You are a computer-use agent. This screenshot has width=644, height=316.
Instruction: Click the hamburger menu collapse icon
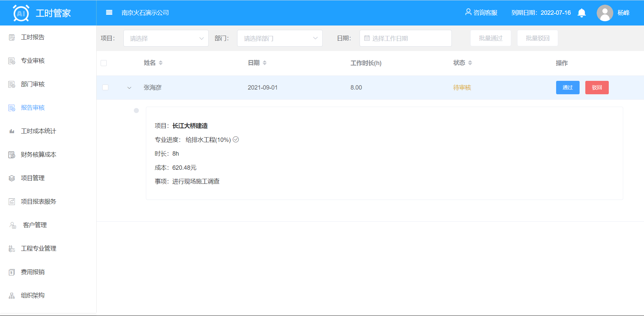[x=109, y=13]
